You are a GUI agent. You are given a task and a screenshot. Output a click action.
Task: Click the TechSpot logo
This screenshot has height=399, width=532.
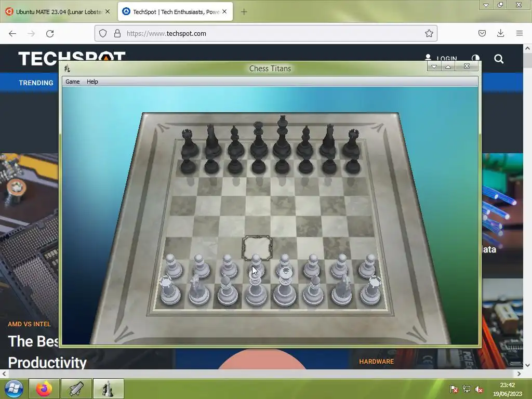pyautogui.click(x=72, y=58)
